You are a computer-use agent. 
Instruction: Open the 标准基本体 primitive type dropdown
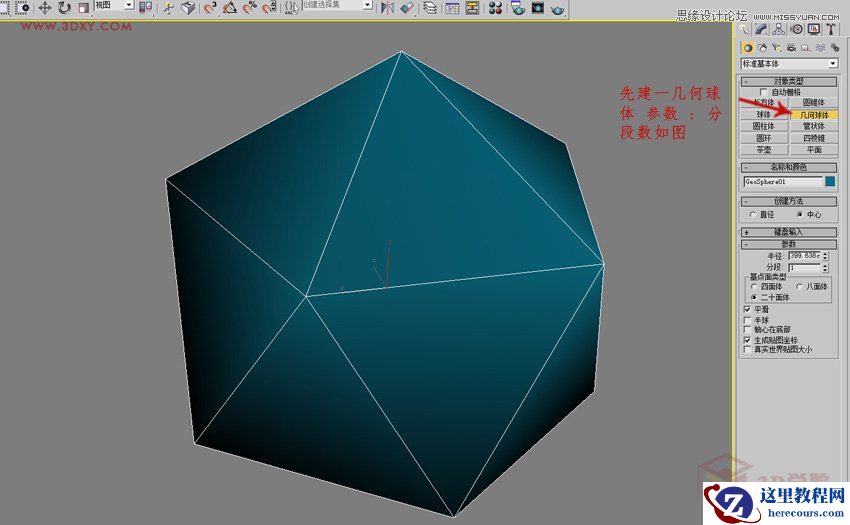coord(789,63)
